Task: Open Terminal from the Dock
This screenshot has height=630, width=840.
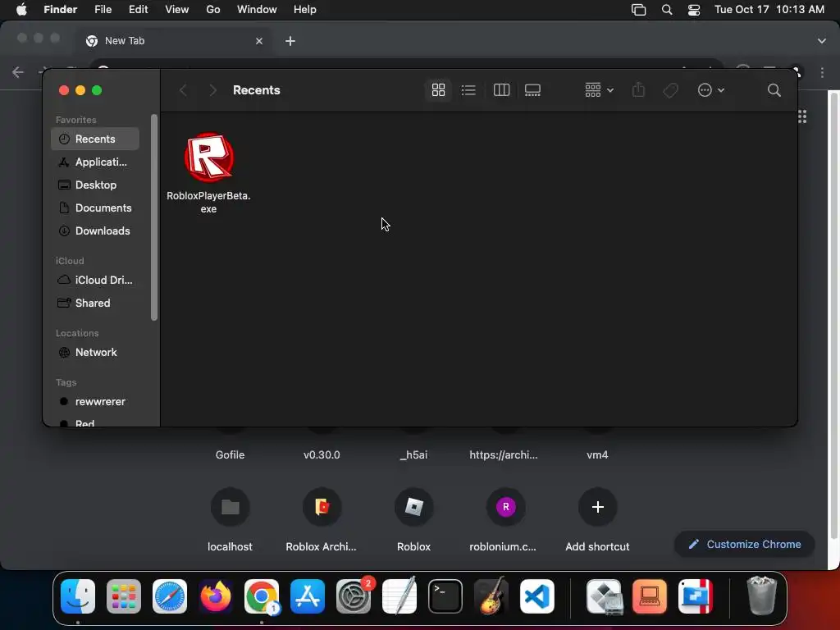Action: click(445, 596)
